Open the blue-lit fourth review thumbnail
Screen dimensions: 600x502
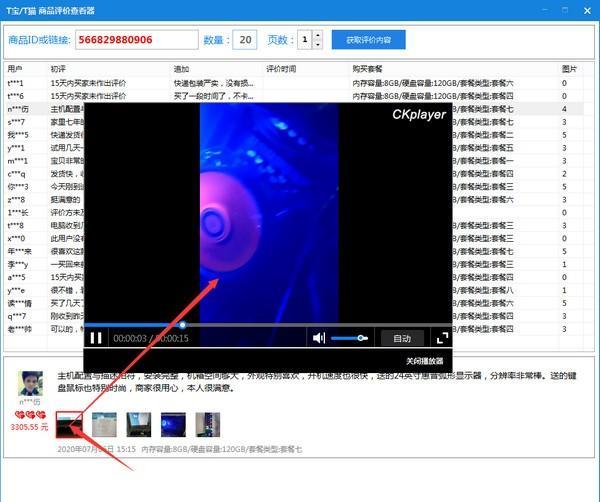click(173, 424)
